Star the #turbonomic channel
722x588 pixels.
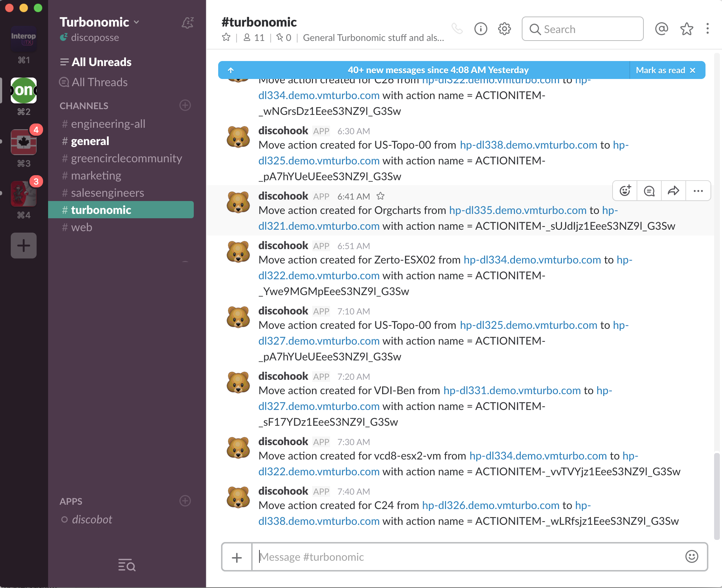(226, 37)
